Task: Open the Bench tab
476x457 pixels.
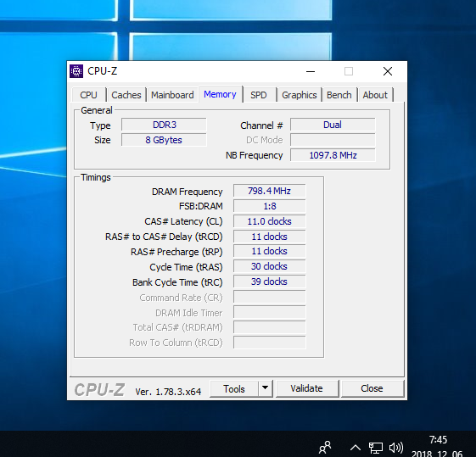Action: pos(339,95)
